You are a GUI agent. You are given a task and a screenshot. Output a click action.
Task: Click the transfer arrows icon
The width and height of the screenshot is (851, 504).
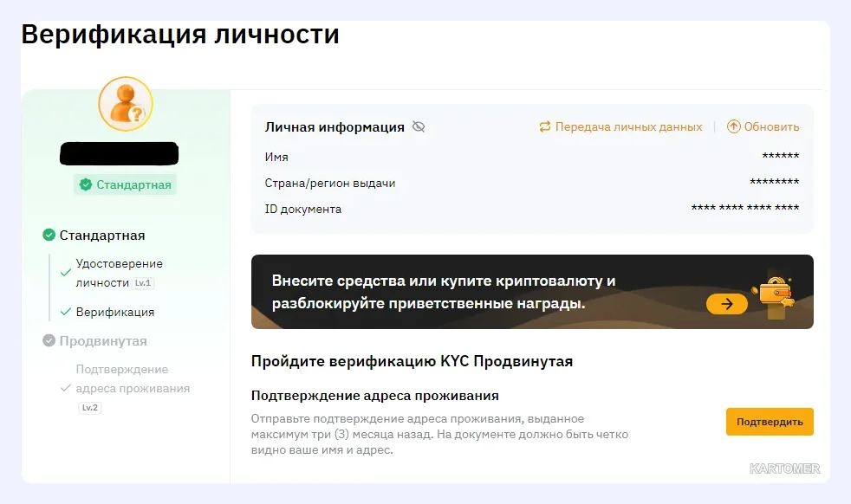coord(545,127)
